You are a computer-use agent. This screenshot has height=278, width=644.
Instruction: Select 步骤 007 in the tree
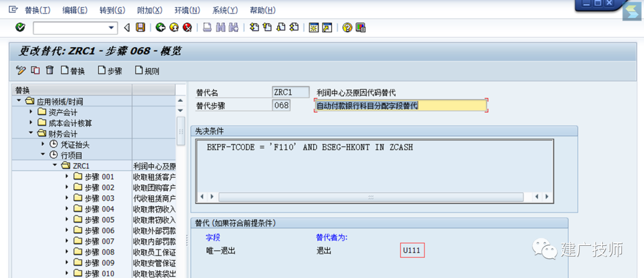pos(100,241)
